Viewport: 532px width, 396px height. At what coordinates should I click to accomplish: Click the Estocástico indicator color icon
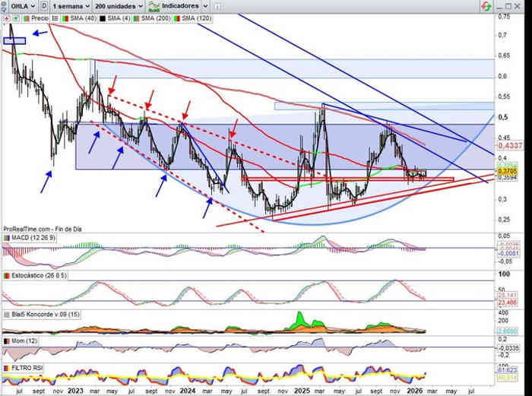pyautogui.click(x=7, y=275)
